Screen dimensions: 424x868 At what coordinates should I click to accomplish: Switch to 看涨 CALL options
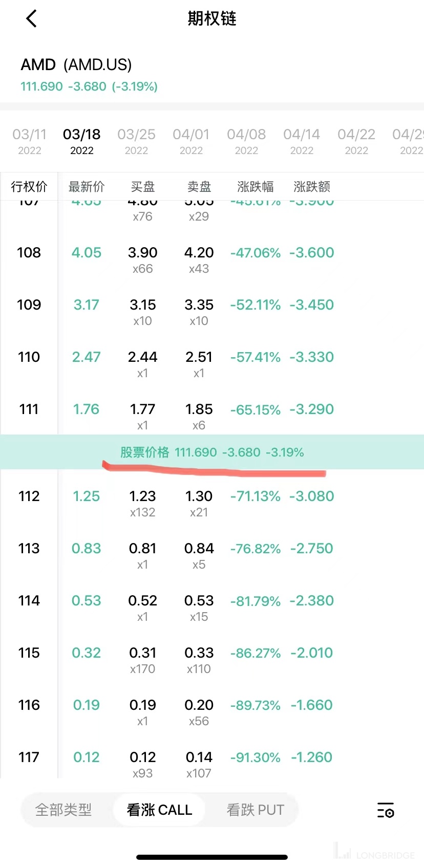coord(159,810)
